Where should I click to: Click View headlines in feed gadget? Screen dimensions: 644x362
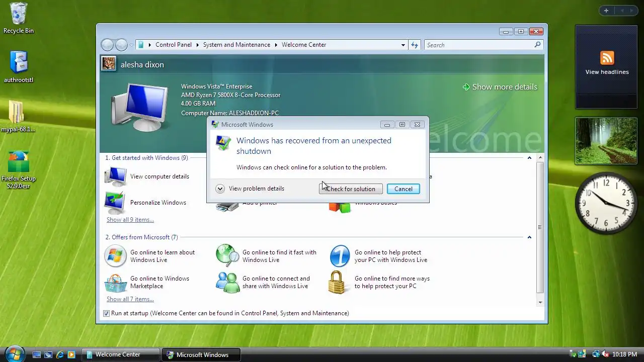(x=607, y=72)
